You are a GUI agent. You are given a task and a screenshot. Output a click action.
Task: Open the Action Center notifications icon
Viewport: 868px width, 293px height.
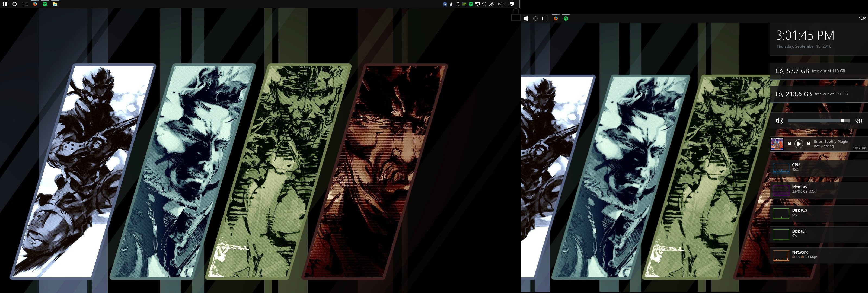(x=512, y=4)
